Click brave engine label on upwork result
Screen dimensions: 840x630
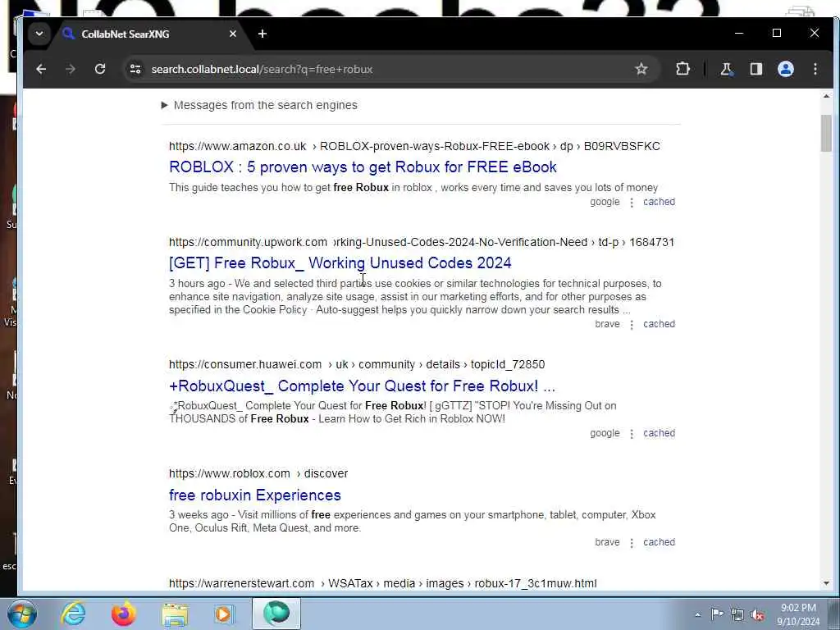tap(607, 324)
